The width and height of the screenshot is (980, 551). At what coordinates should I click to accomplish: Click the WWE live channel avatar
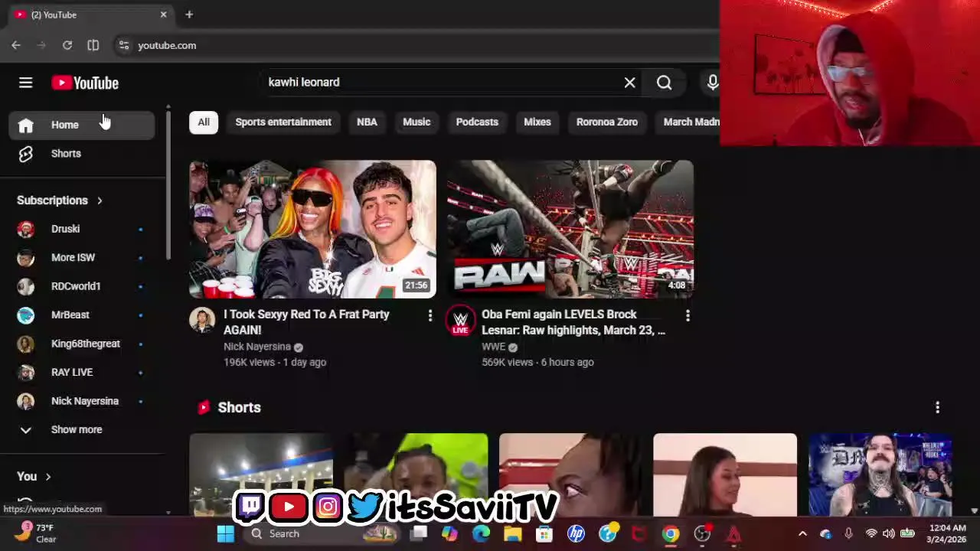pyautogui.click(x=460, y=321)
